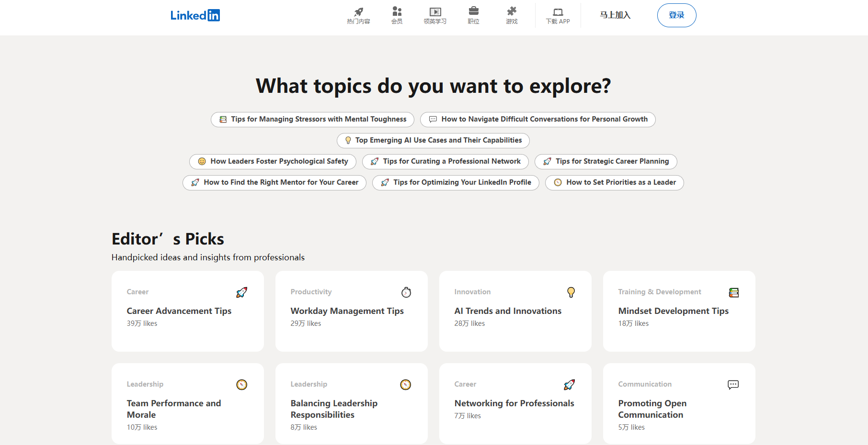Screen dimensions: 868x445
Task: Open Workday Management Tips article title
Action: pos(347,311)
